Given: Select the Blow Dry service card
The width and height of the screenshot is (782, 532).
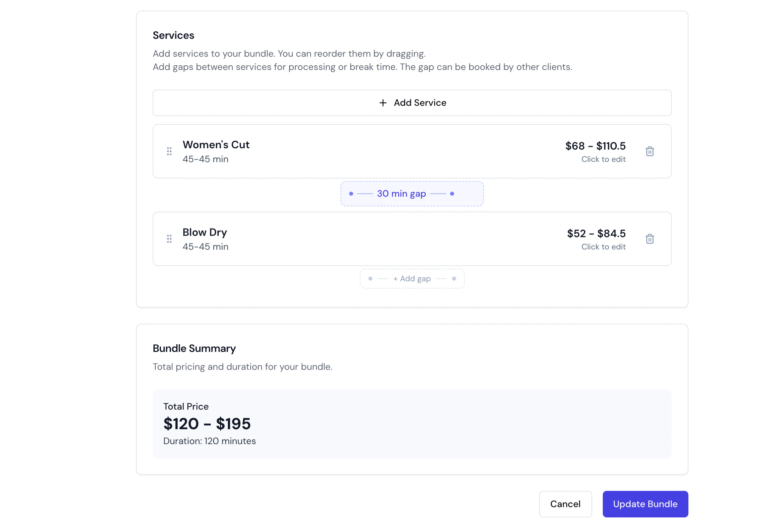Looking at the screenshot, I should 370,239.
